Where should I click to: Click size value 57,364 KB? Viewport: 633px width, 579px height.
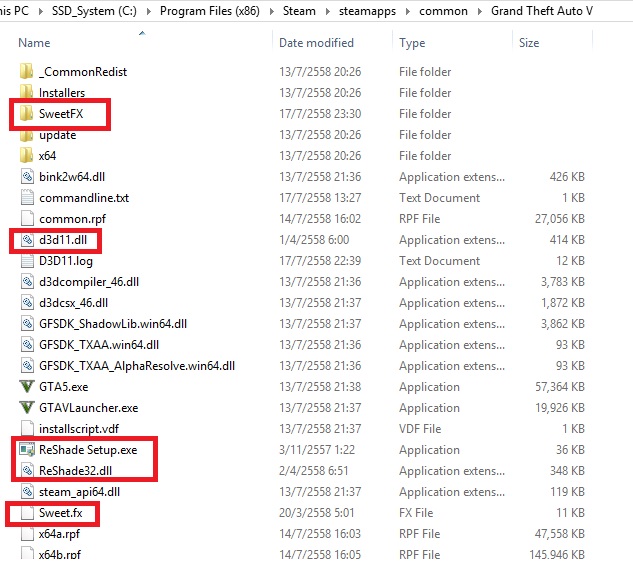(x=560, y=387)
